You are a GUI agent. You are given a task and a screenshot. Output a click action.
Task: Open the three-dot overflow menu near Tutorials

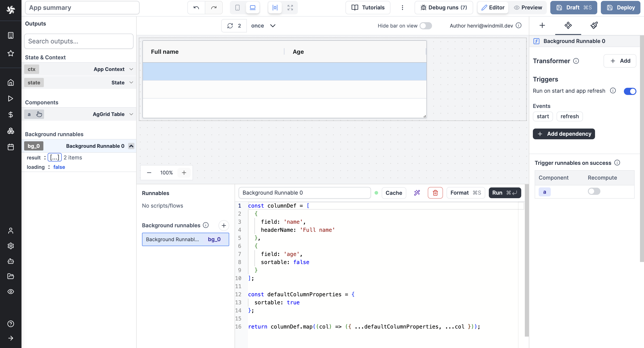402,8
